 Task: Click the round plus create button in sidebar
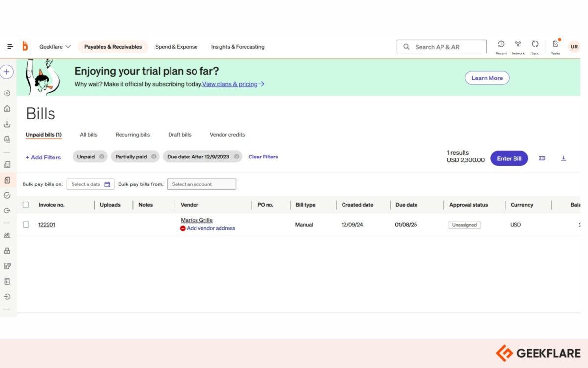[x=6, y=72]
